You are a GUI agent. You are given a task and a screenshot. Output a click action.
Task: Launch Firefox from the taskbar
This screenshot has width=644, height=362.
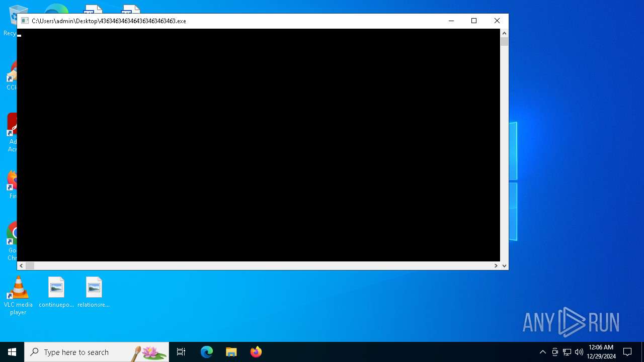256,352
